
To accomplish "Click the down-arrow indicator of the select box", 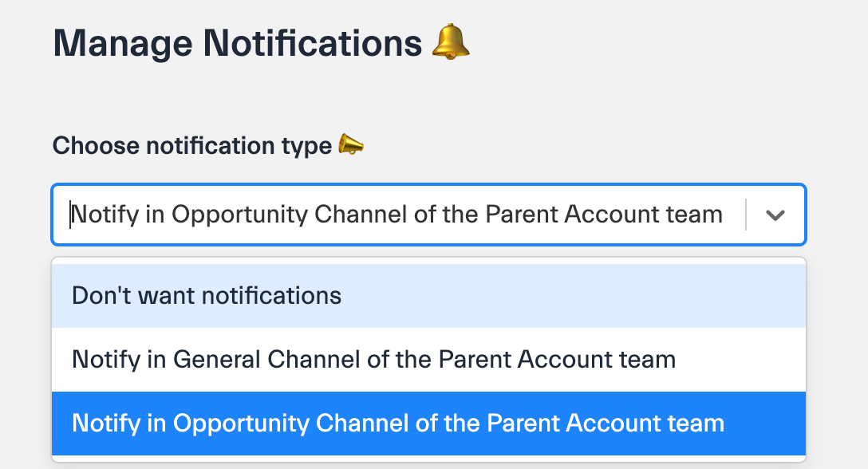I will tap(775, 215).
